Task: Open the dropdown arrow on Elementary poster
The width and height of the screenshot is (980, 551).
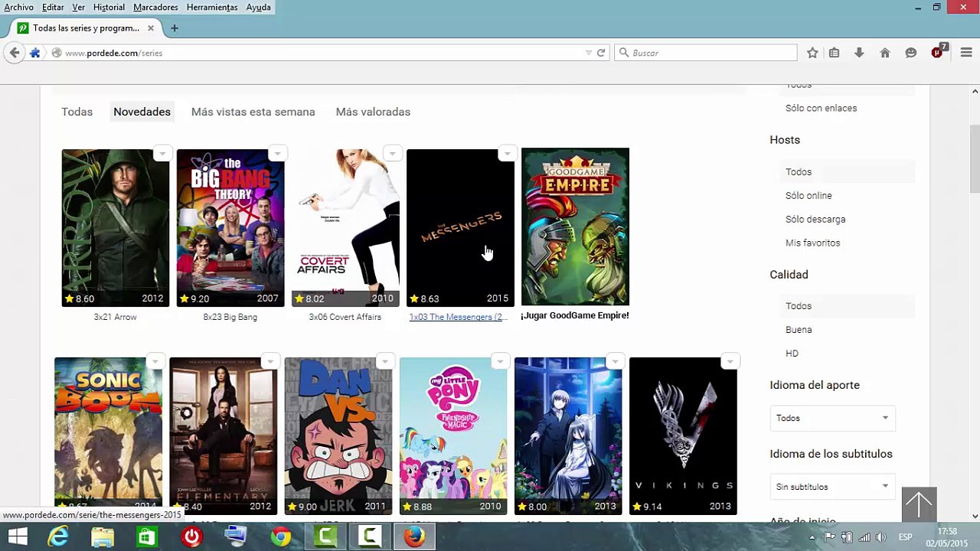Action: (x=270, y=361)
